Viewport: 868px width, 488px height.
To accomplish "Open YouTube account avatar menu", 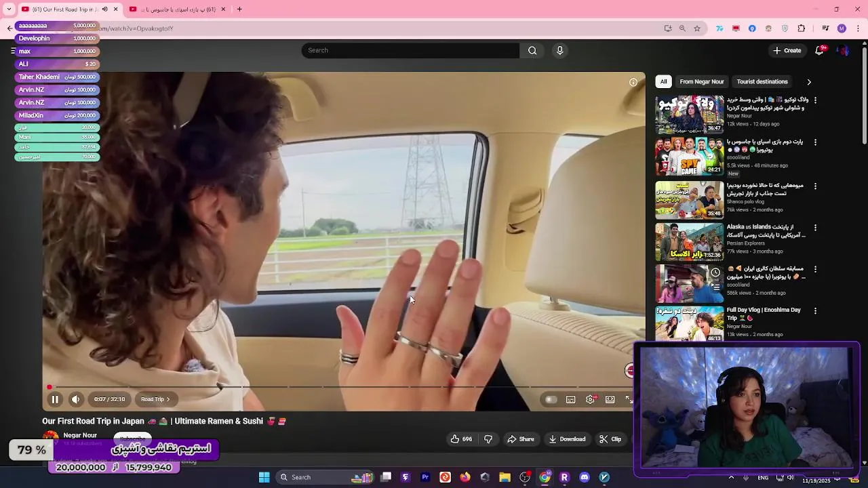I will [843, 50].
